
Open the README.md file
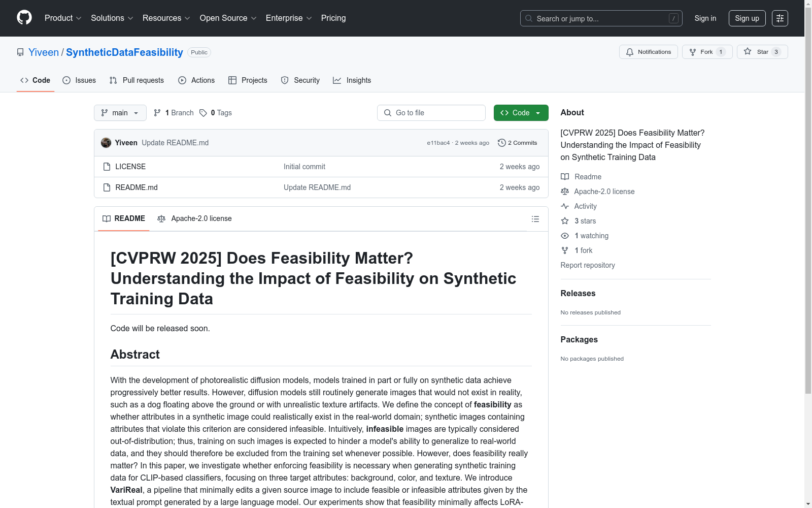point(137,187)
